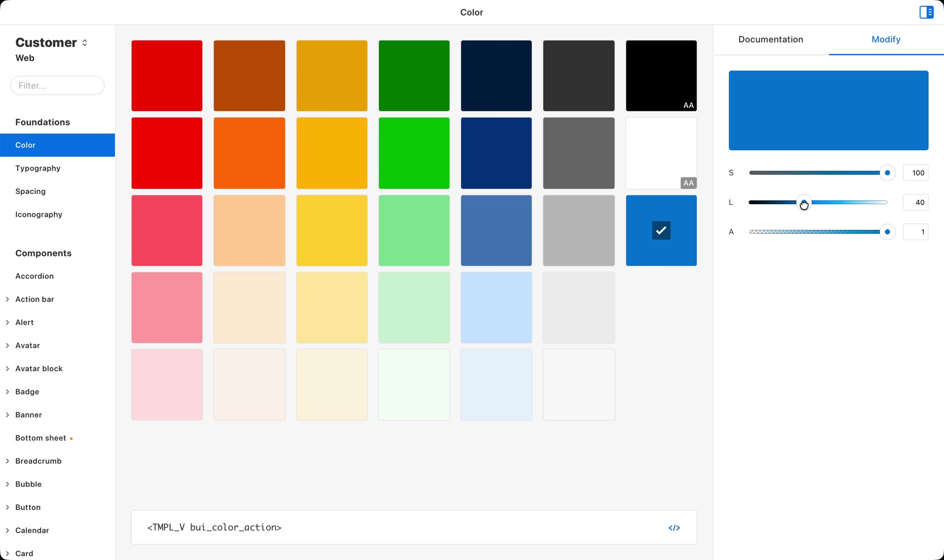Toggle the sidebar panel icon at top right

[926, 12]
